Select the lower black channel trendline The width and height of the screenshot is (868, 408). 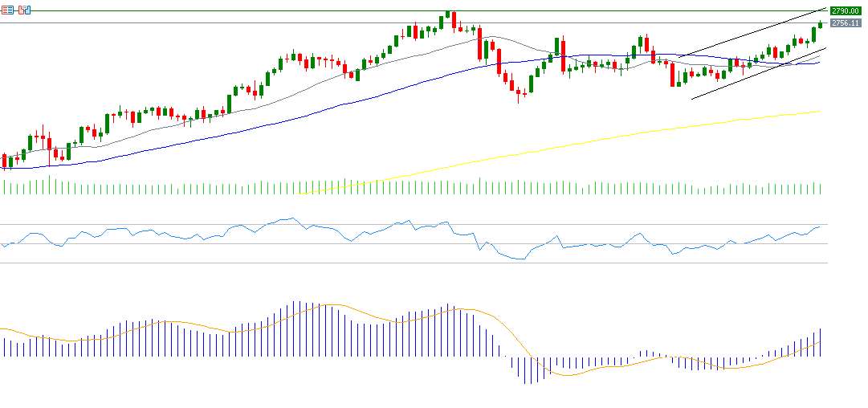pos(755,75)
